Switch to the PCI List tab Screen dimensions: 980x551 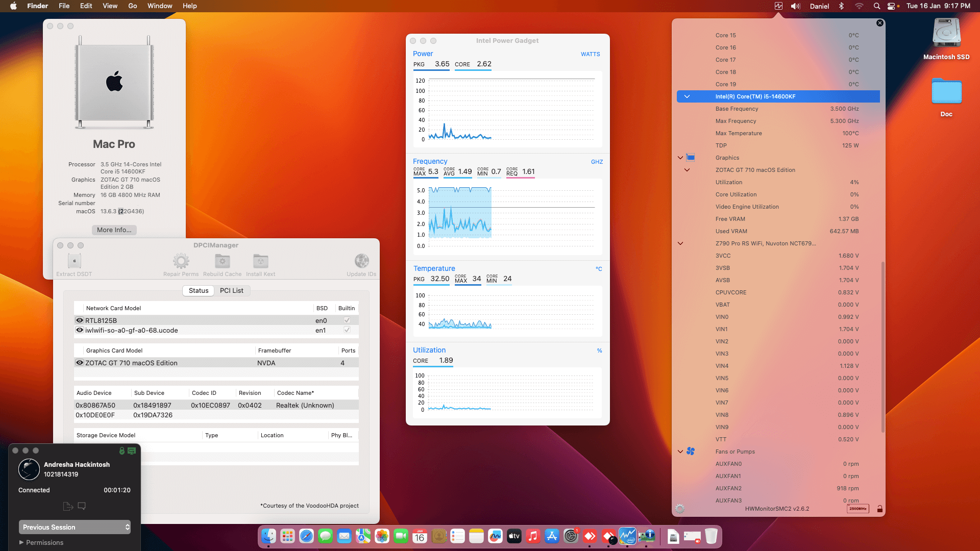pos(232,290)
